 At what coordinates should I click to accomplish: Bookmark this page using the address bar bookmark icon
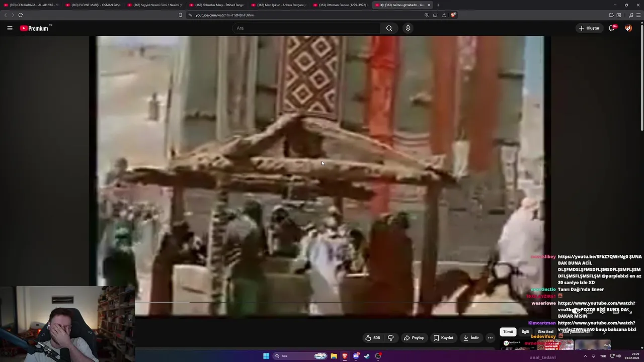point(180,15)
